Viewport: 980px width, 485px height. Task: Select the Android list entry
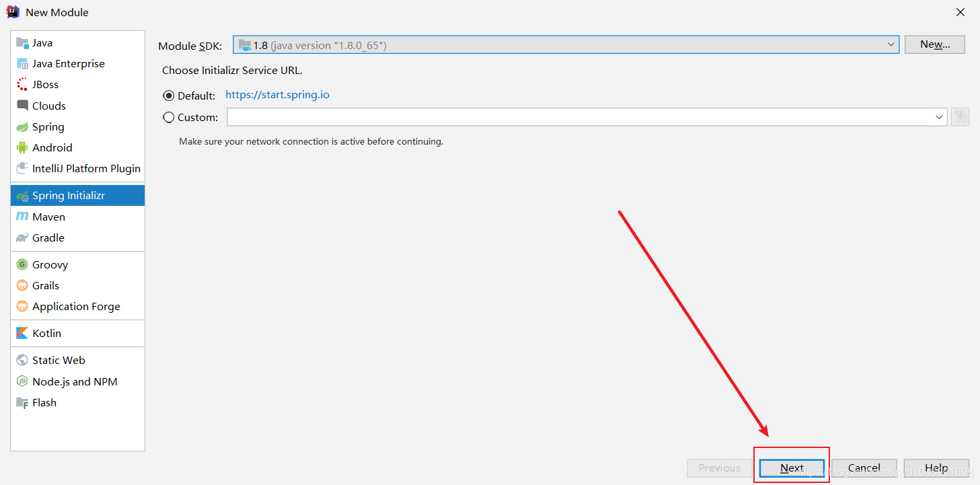pos(78,148)
